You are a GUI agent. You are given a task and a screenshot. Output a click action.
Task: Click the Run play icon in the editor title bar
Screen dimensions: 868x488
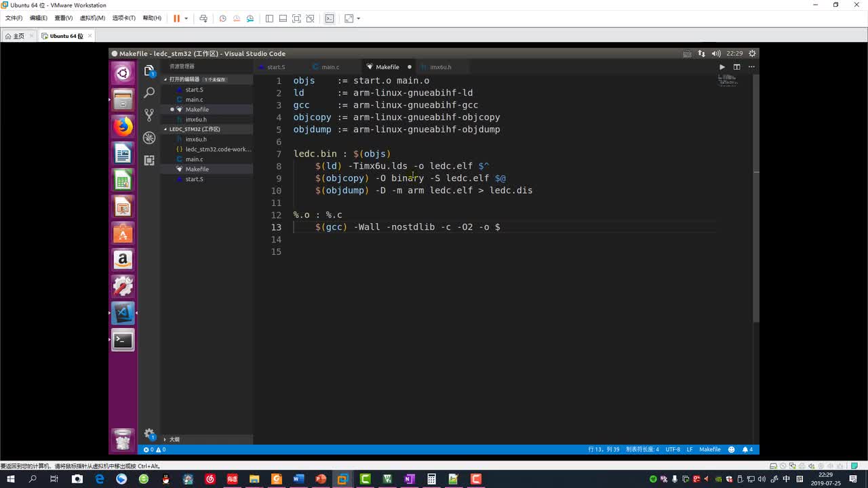coord(722,67)
